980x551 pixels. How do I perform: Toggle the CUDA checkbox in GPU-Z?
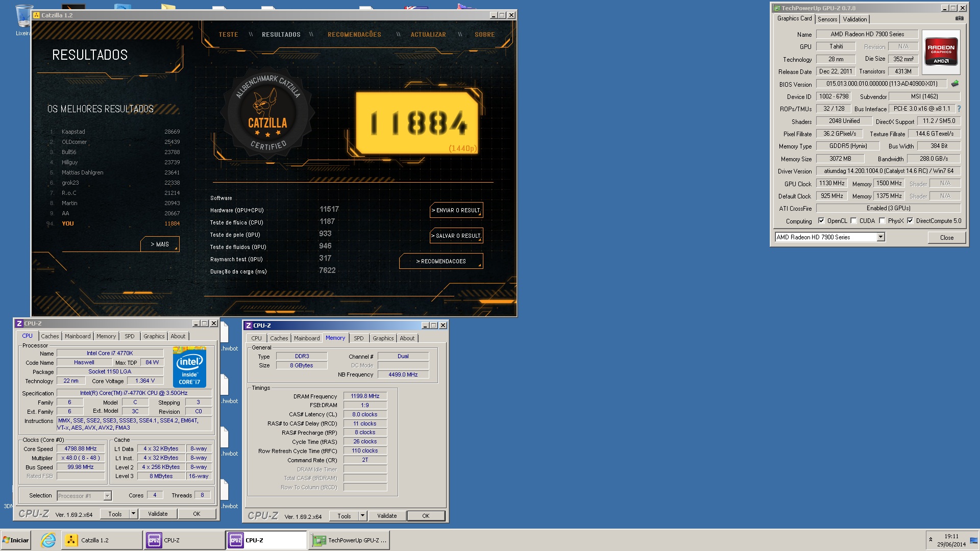(853, 221)
